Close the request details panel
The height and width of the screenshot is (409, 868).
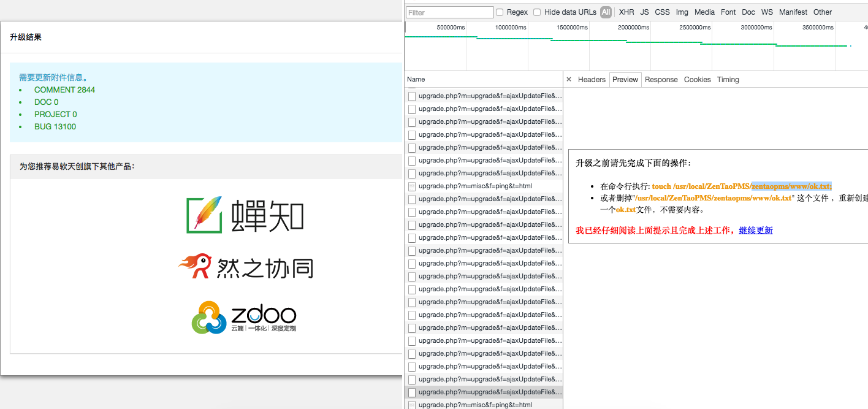click(x=569, y=80)
